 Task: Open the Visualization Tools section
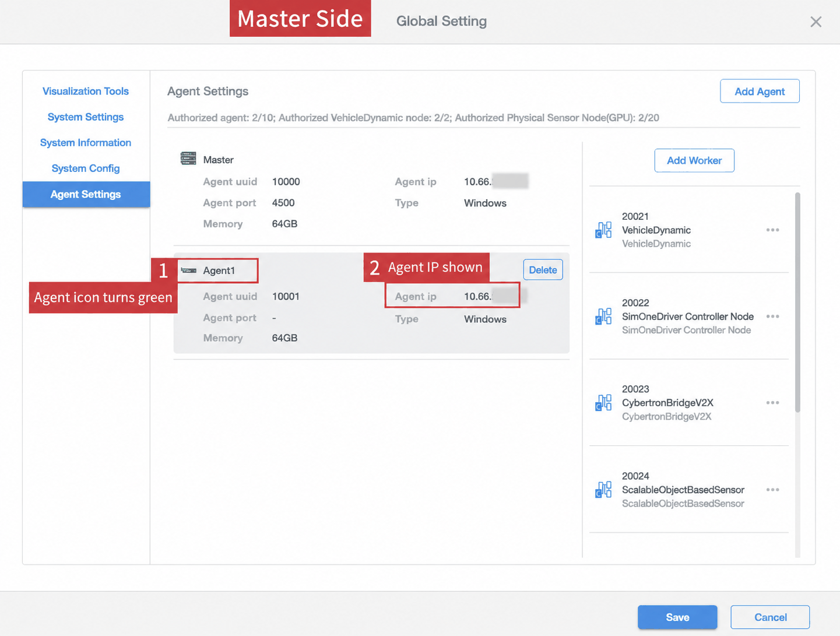(86, 91)
